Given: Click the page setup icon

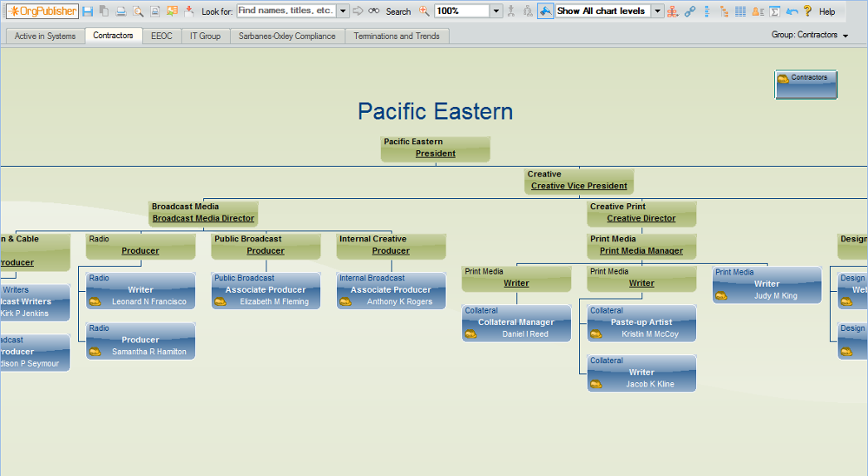Looking at the screenshot, I should pos(155,11).
